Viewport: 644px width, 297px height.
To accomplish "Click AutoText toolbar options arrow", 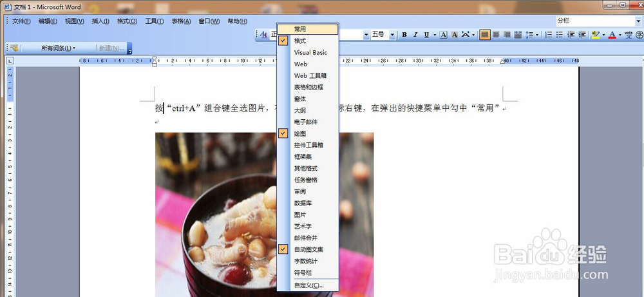I will (129, 48).
